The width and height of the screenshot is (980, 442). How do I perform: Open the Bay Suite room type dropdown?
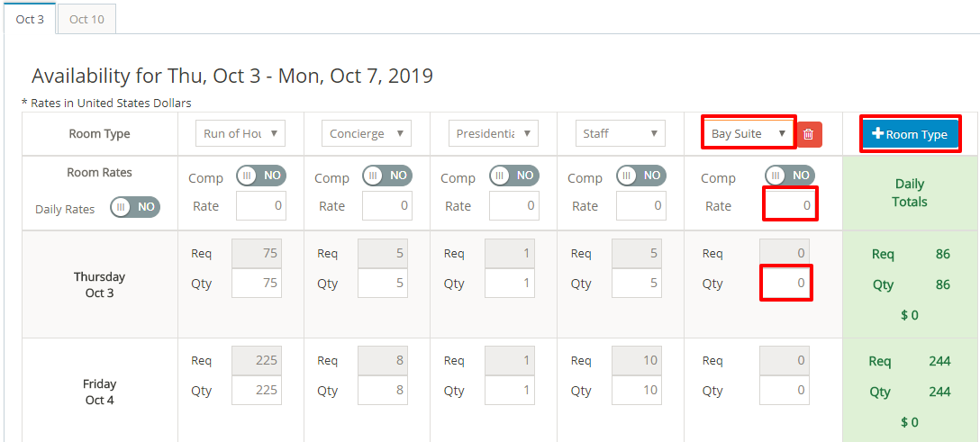tap(749, 133)
